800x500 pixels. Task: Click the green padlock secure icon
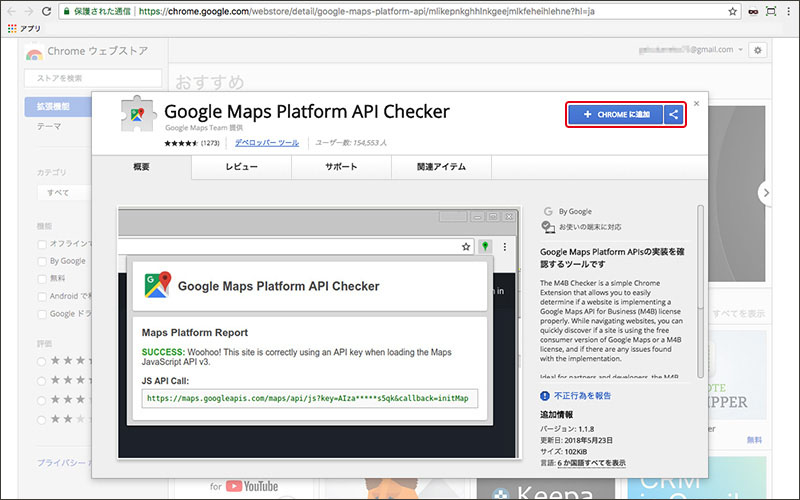[66, 11]
